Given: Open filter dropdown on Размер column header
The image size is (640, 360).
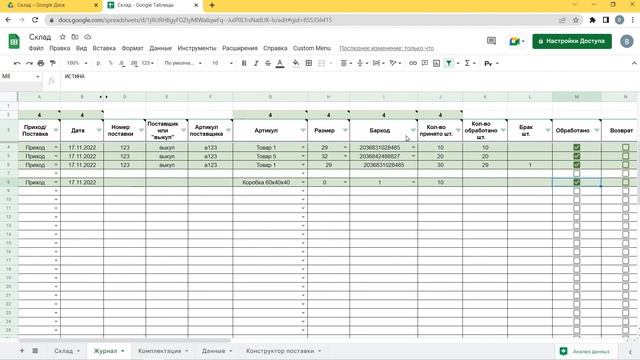Looking at the screenshot, I should pyautogui.click(x=345, y=130).
